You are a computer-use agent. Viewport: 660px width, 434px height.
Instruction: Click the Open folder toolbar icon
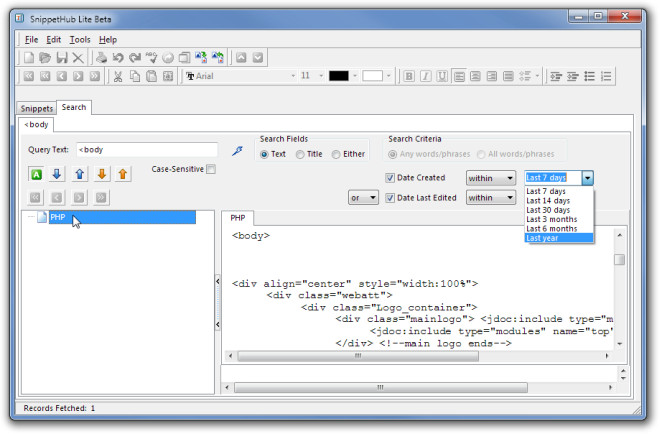pos(45,58)
